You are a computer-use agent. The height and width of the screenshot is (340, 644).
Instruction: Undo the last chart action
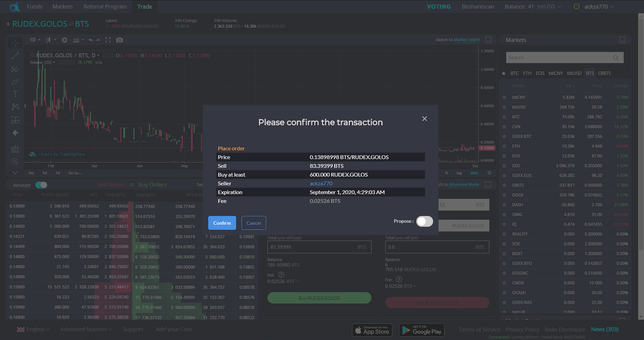(x=90, y=40)
